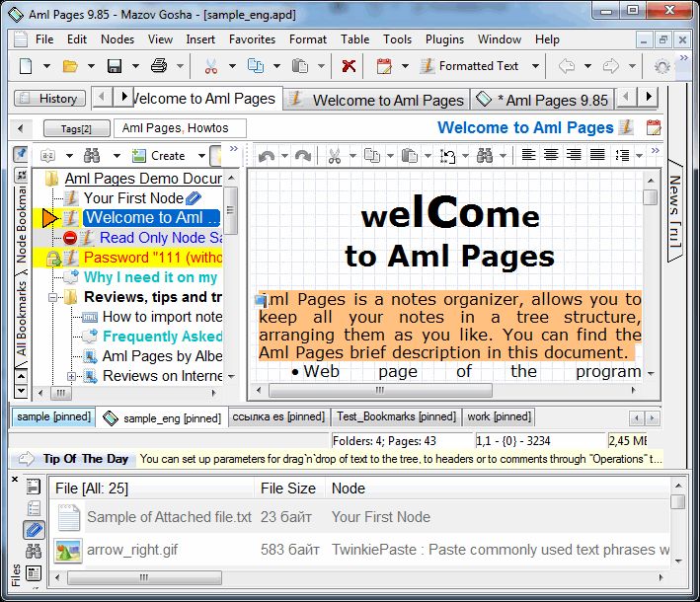Open the Formatted Text dropdown arrow
The image size is (700, 602).
[535, 66]
